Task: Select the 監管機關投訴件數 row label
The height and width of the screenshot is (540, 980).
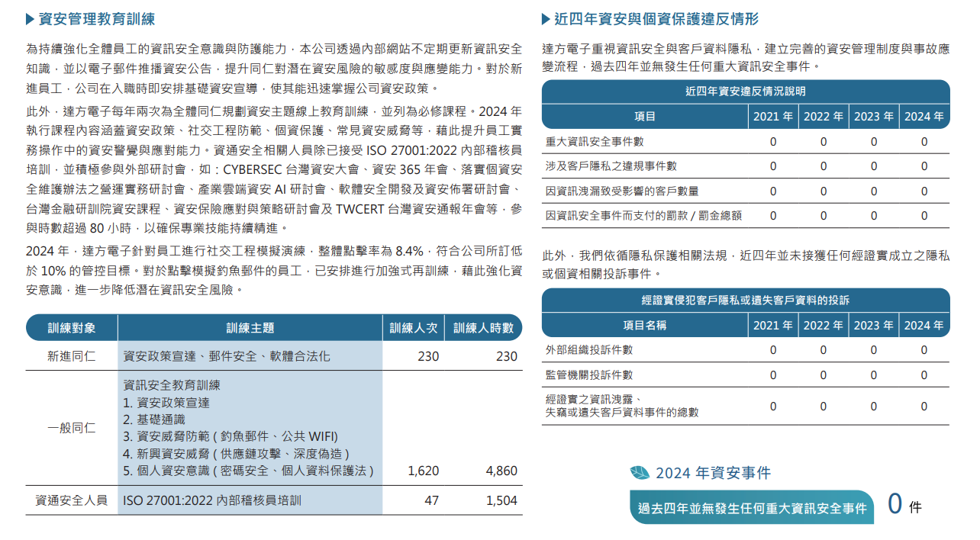Action: click(x=589, y=375)
